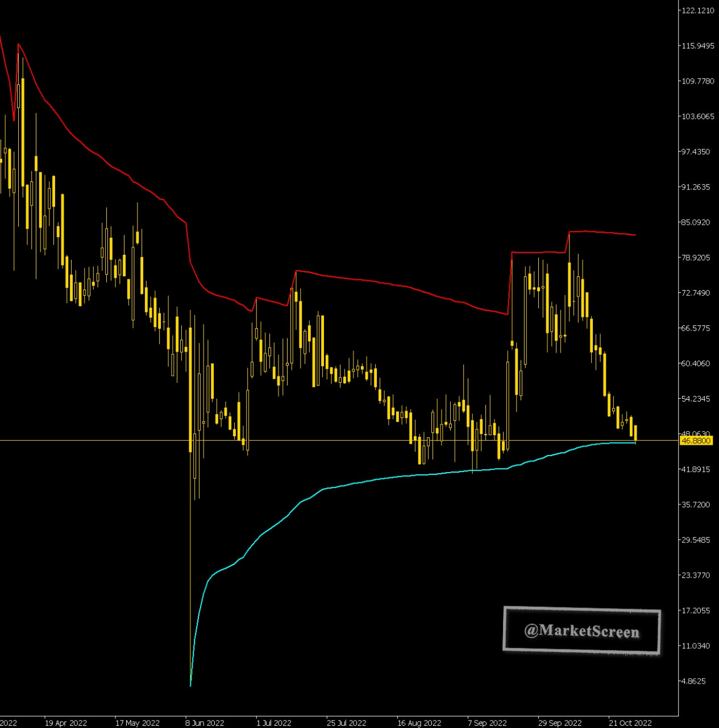The image size is (719, 728).
Task: Select the 8 Jun 2022 date marker
Action: pyautogui.click(x=205, y=723)
